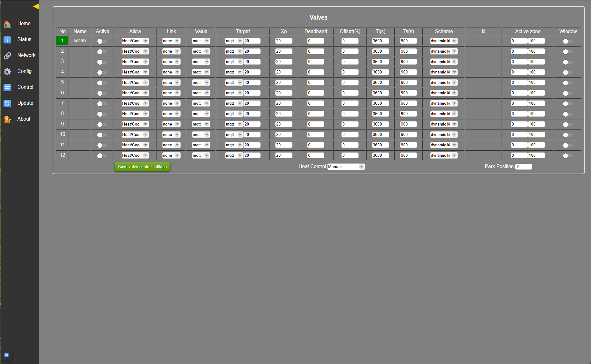Image resolution: width=591 pixels, height=364 pixels.
Task: Click the Home house icon
Action: [x=7, y=24]
